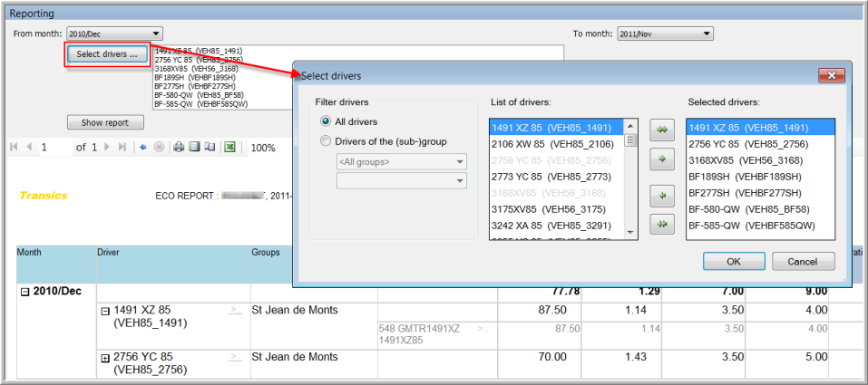Click the blue back navigation arrow
Viewport: 868px width, 385px height.
(x=143, y=147)
